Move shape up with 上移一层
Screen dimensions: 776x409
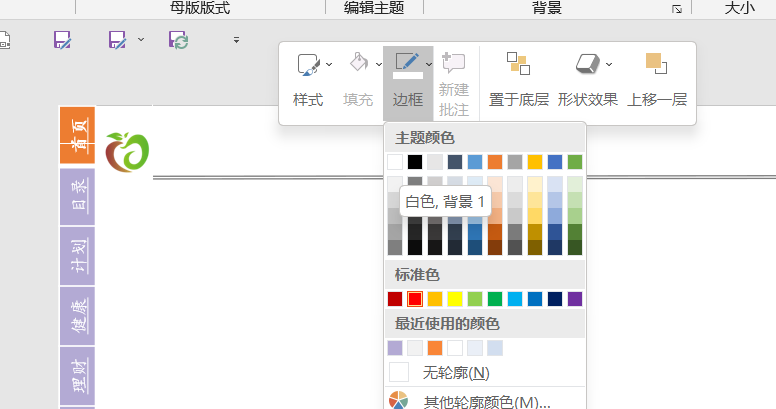[x=657, y=80]
